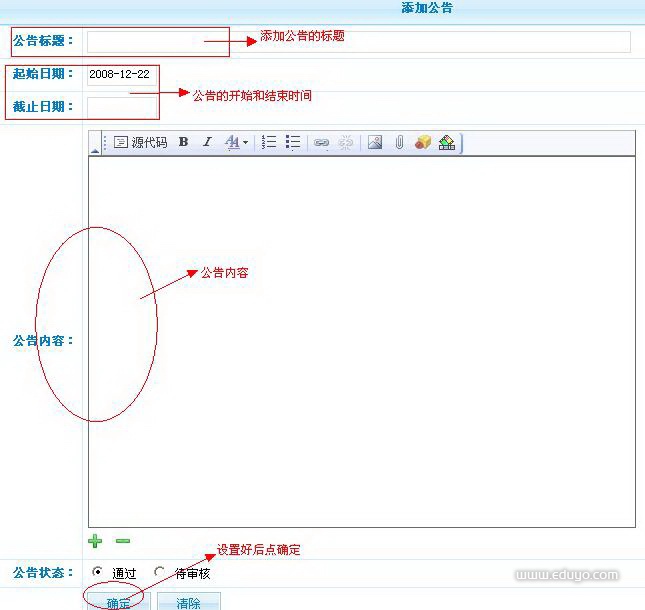The image size is (645, 610).
Task: Switch editor to 源代码 source view
Action: pos(141,143)
